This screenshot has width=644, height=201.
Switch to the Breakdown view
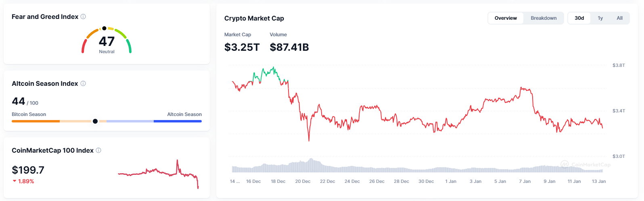pos(544,18)
